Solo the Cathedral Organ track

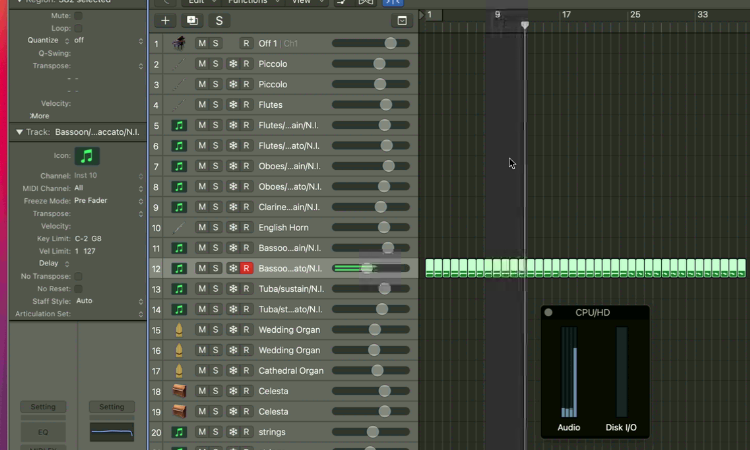click(x=215, y=370)
